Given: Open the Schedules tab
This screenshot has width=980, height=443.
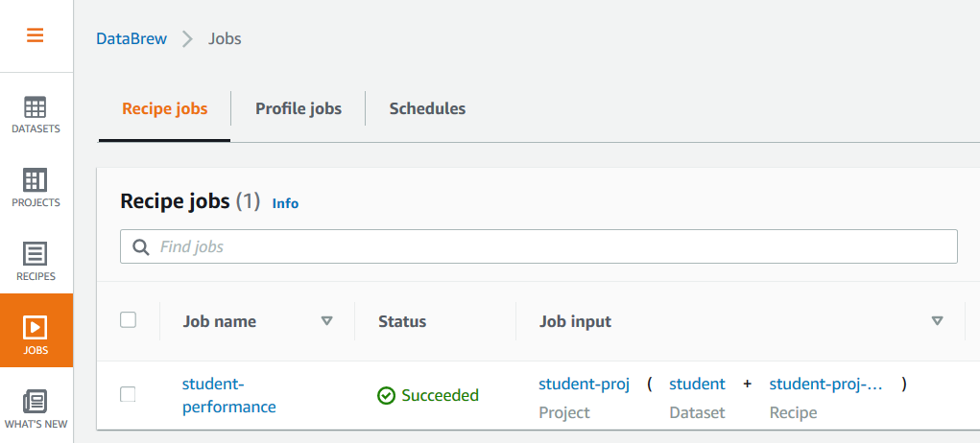Looking at the screenshot, I should pos(427,108).
